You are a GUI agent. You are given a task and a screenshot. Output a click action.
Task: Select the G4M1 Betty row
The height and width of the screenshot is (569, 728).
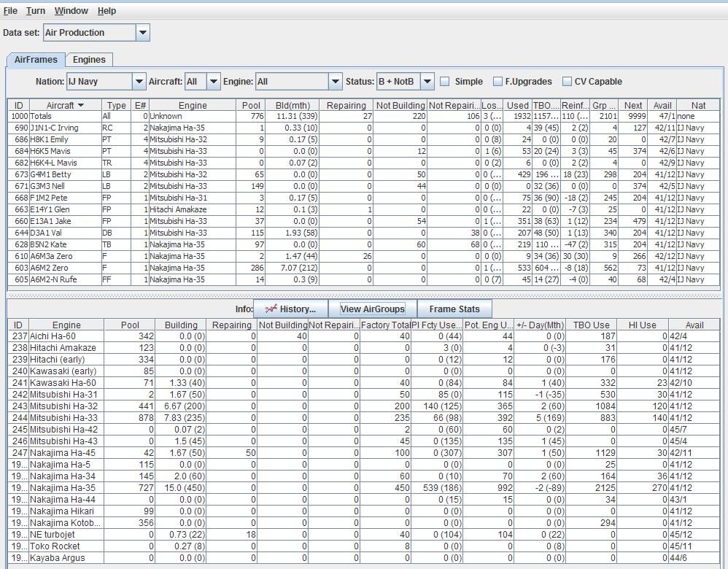pyautogui.click(x=363, y=174)
